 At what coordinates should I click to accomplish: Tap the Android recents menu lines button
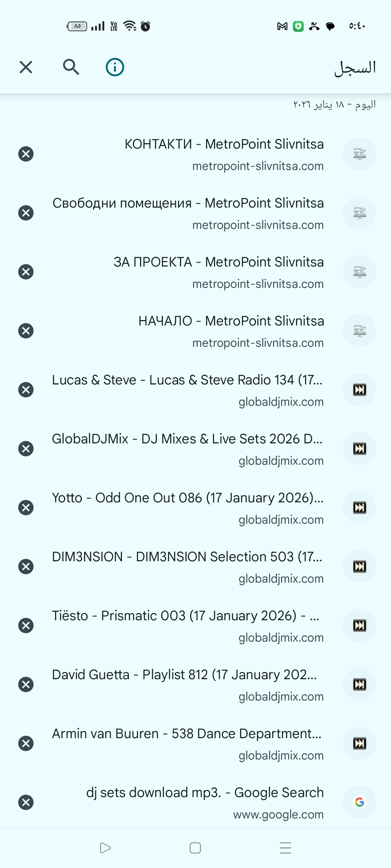click(286, 848)
